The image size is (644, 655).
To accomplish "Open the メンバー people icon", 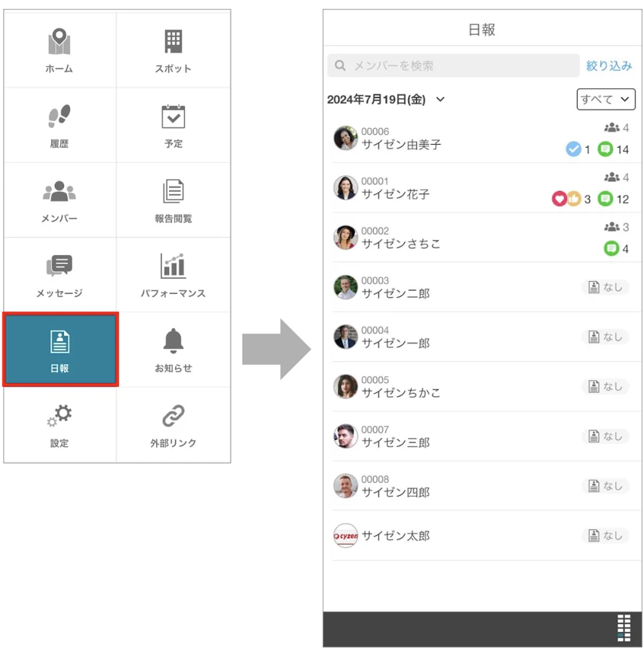I will 59,191.
